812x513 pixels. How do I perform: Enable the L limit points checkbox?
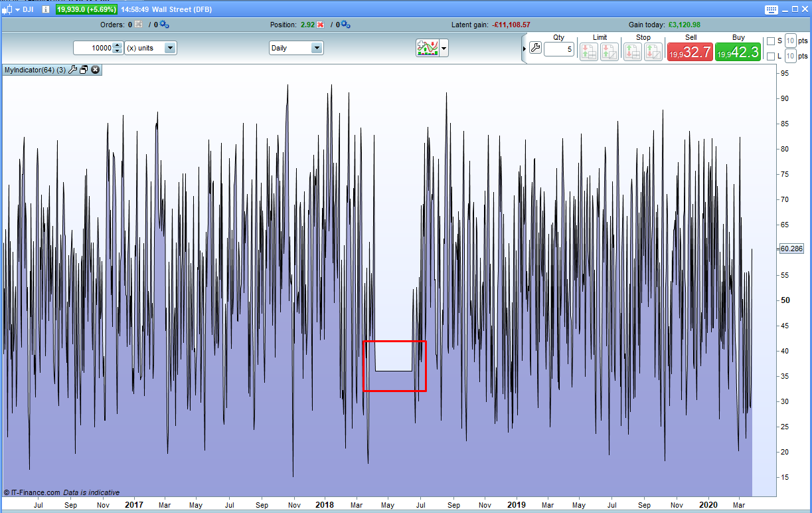pyautogui.click(x=770, y=56)
